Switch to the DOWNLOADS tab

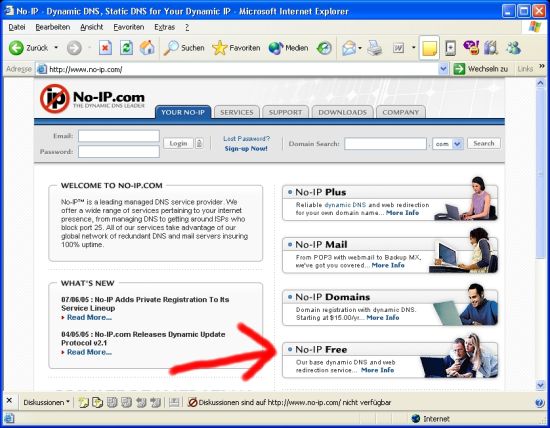tap(342, 112)
